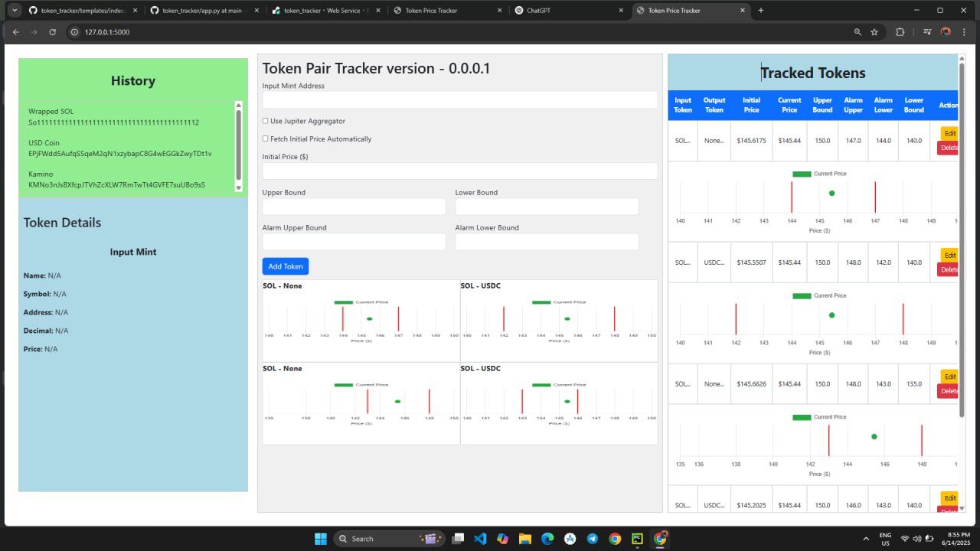Screen dimensions: 980x551
Task: Tick Fetch Initial Price Automatically checkbox
Action: pos(266,139)
